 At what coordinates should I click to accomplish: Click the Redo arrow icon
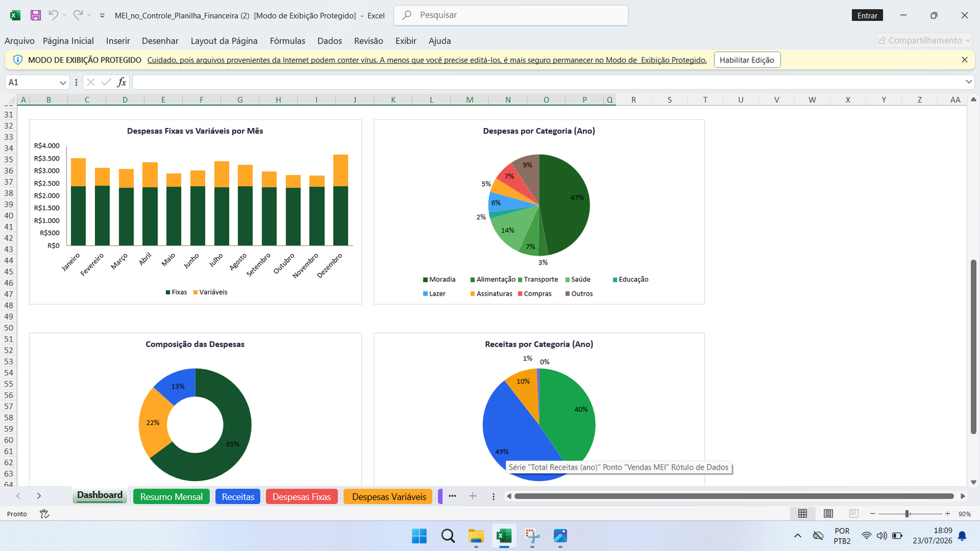pyautogui.click(x=78, y=15)
